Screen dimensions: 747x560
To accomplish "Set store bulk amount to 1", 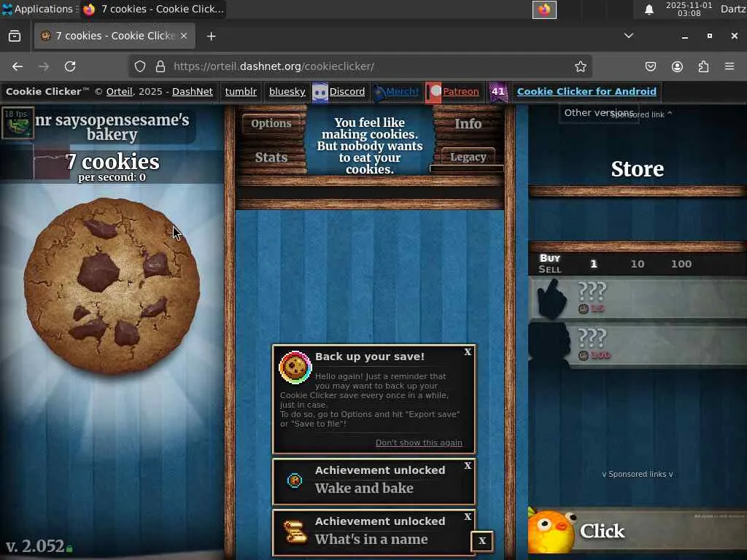I will [594, 264].
